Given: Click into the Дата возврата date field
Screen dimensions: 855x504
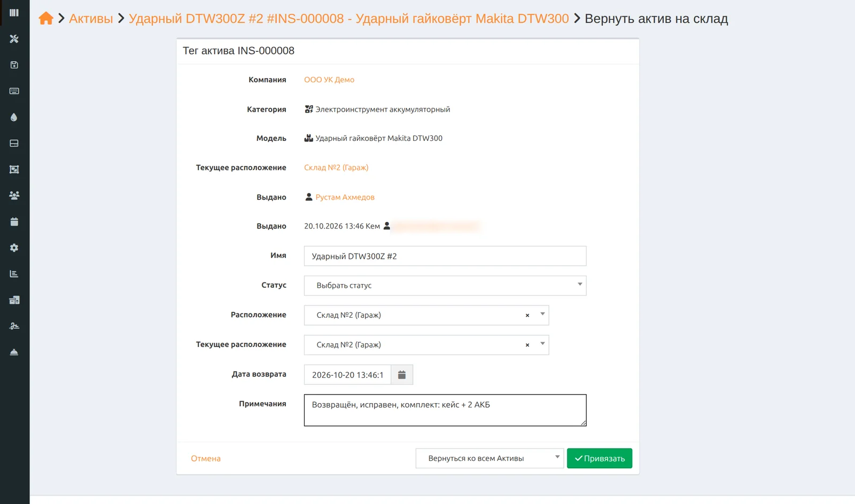Looking at the screenshot, I should point(348,375).
